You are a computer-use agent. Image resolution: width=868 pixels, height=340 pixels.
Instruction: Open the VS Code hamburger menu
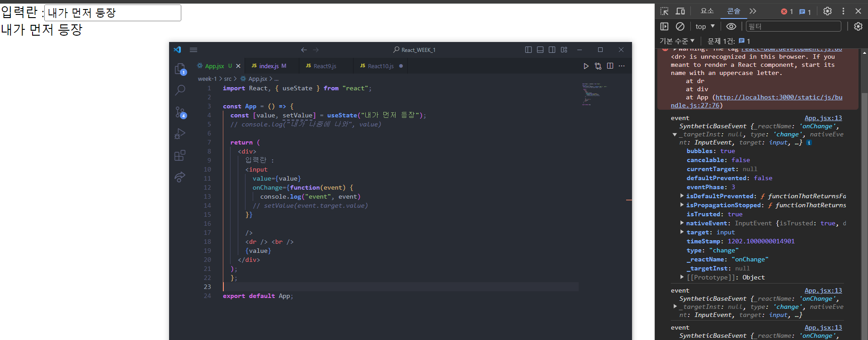coord(193,50)
